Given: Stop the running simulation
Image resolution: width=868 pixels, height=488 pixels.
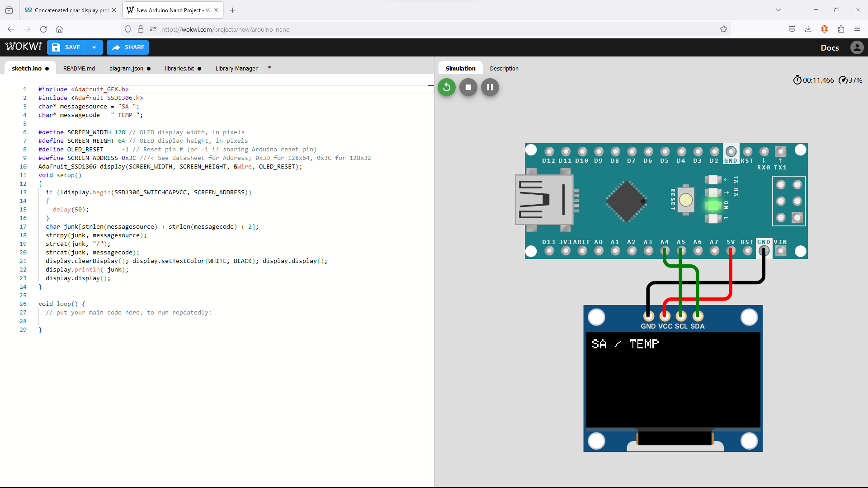Looking at the screenshot, I should click(x=468, y=87).
